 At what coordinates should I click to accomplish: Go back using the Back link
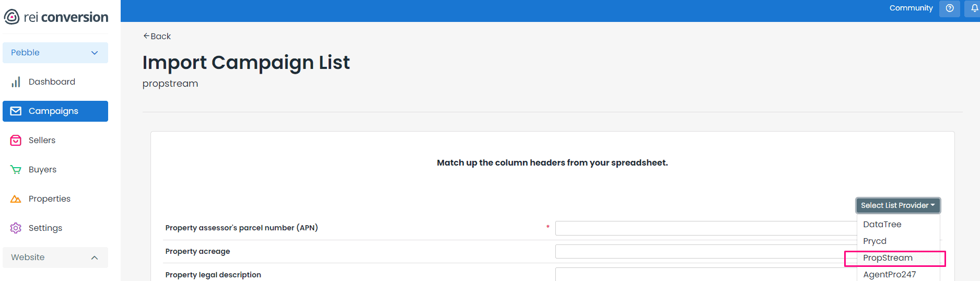click(x=157, y=37)
